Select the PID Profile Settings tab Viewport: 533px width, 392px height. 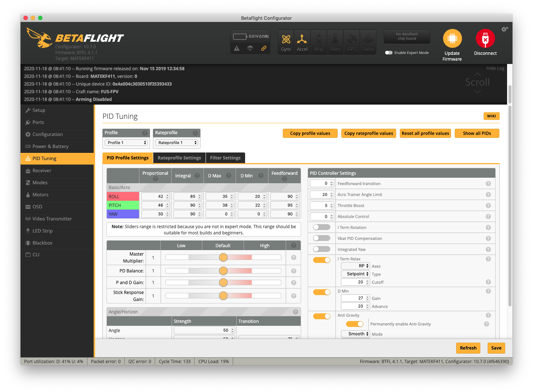128,158
